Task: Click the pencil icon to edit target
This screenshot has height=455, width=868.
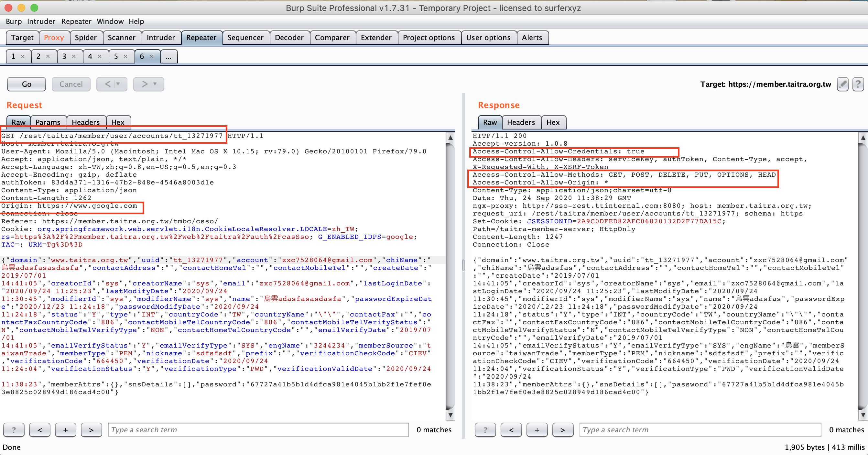Action: [x=842, y=84]
